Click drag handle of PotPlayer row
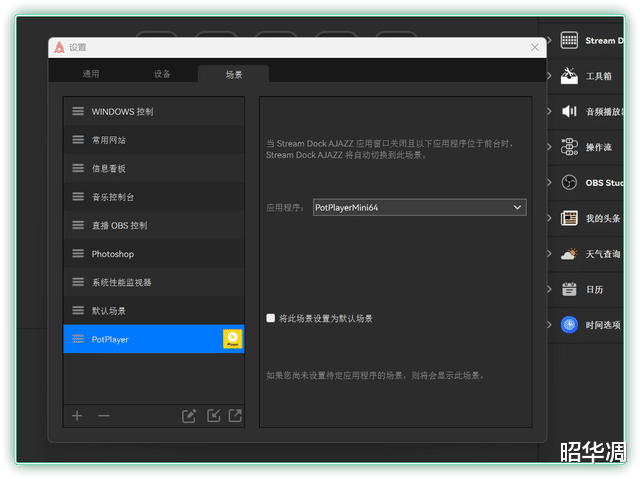The height and width of the screenshot is (479, 640). tap(78, 339)
